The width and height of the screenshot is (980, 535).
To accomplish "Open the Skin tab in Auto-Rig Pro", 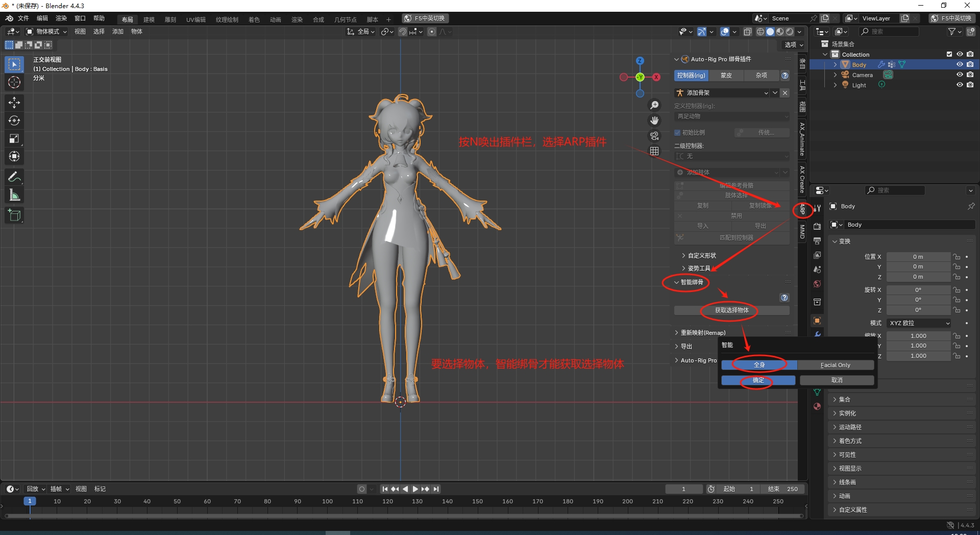I will pyautogui.click(x=726, y=76).
